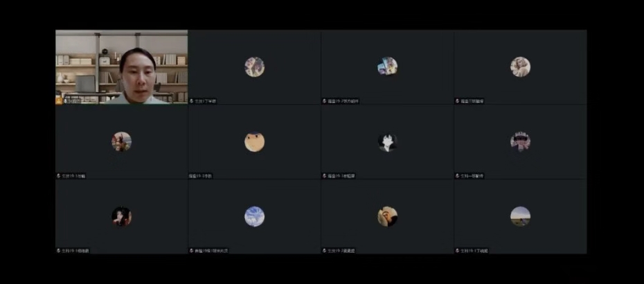Select the black-and-white anime character avatar
This screenshot has width=644, height=284.
(387, 142)
